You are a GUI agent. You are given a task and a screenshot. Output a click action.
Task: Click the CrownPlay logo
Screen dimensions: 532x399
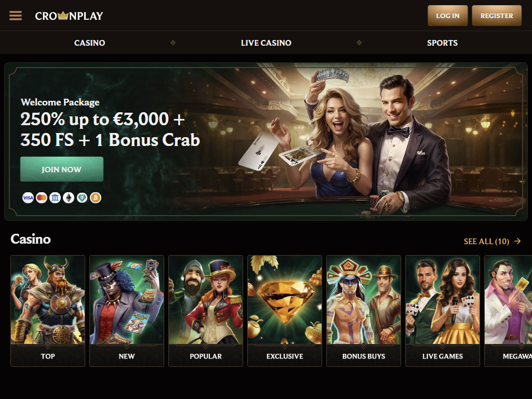(x=69, y=16)
